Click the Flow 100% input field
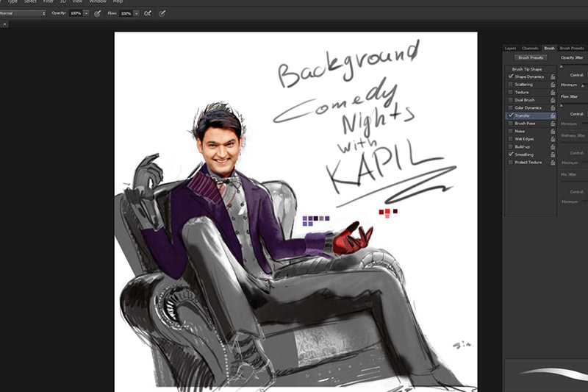This screenshot has width=588, height=392. (x=126, y=13)
